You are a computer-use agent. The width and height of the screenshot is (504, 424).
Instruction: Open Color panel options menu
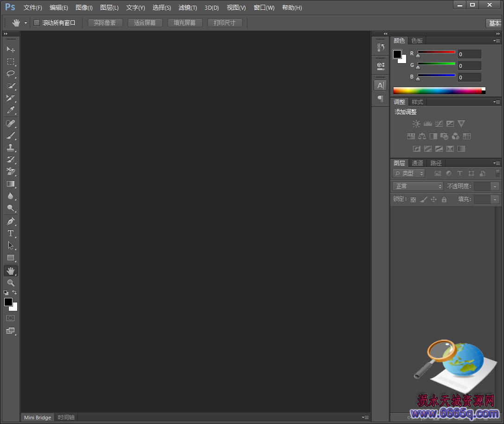coord(497,40)
